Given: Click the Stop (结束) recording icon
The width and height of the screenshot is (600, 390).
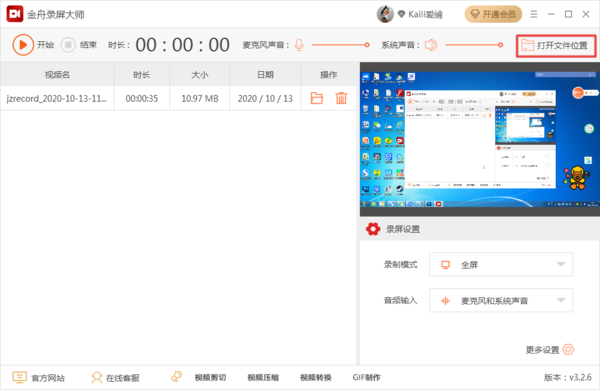Looking at the screenshot, I should pos(68,45).
